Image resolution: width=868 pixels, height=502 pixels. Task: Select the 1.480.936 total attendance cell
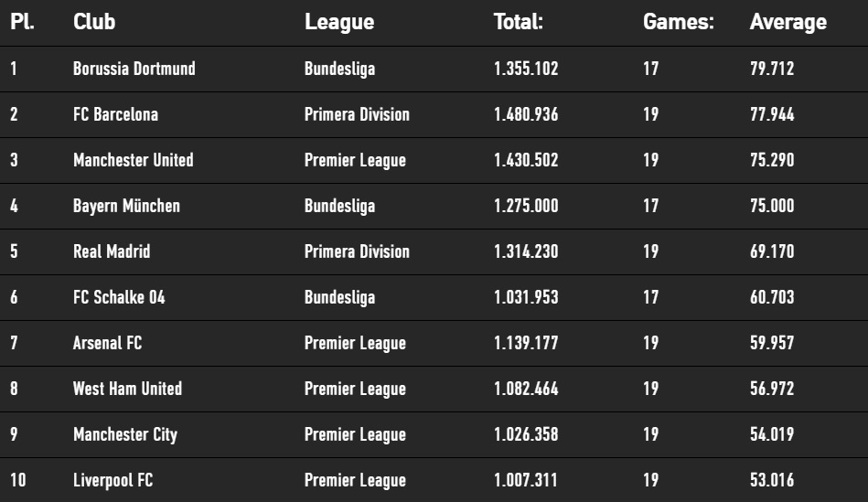click(x=526, y=114)
